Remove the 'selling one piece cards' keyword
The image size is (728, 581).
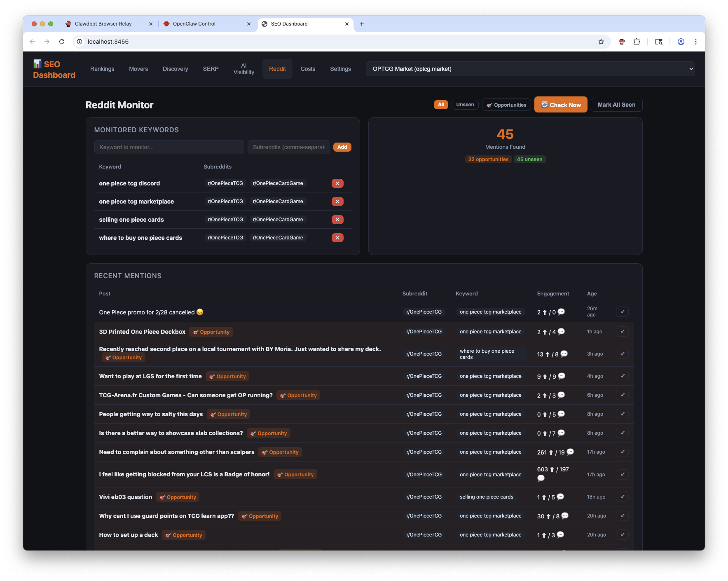tap(337, 220)
